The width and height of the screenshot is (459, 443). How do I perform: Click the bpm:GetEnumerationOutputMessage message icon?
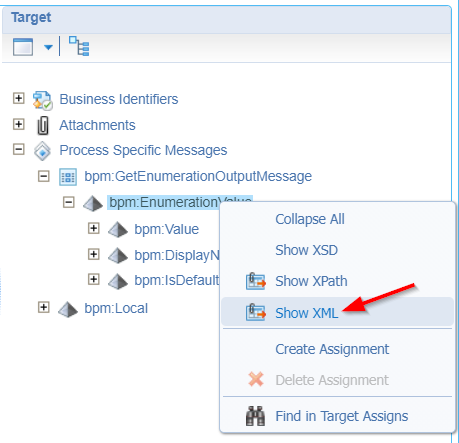68,177
